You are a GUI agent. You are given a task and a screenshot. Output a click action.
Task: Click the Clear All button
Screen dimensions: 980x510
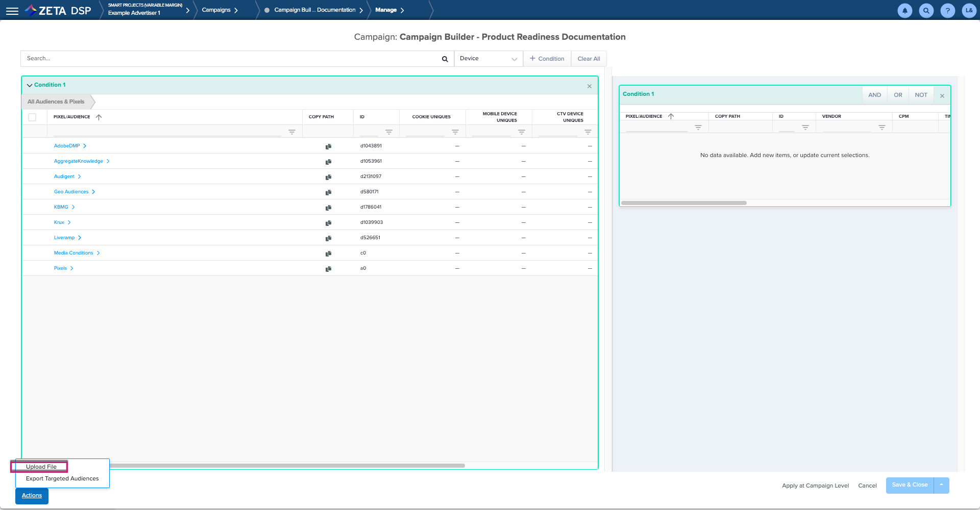click(589, 59)
